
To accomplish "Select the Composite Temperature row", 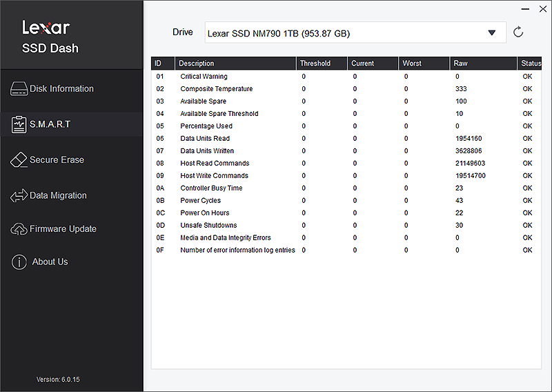I will pos(217,89).
